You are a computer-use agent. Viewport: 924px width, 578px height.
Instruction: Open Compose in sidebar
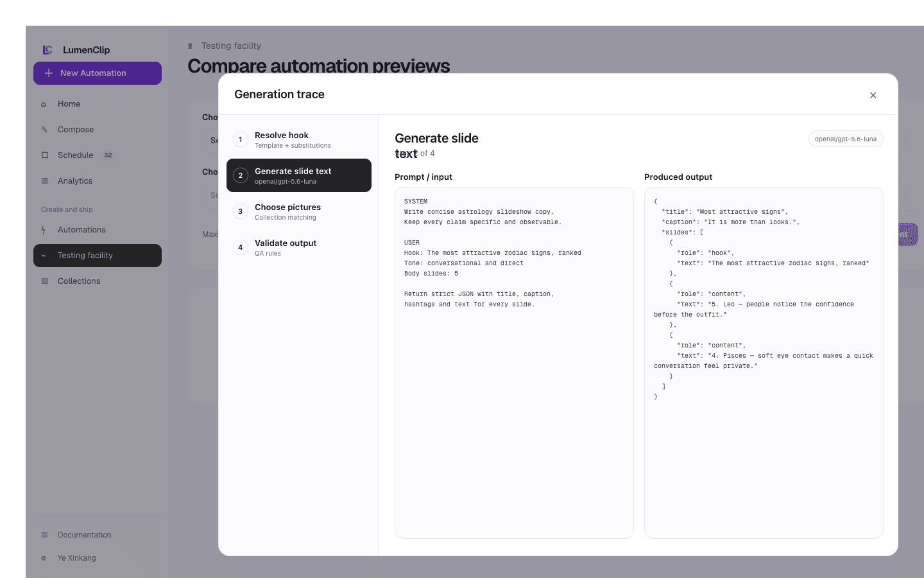[98, 130]
